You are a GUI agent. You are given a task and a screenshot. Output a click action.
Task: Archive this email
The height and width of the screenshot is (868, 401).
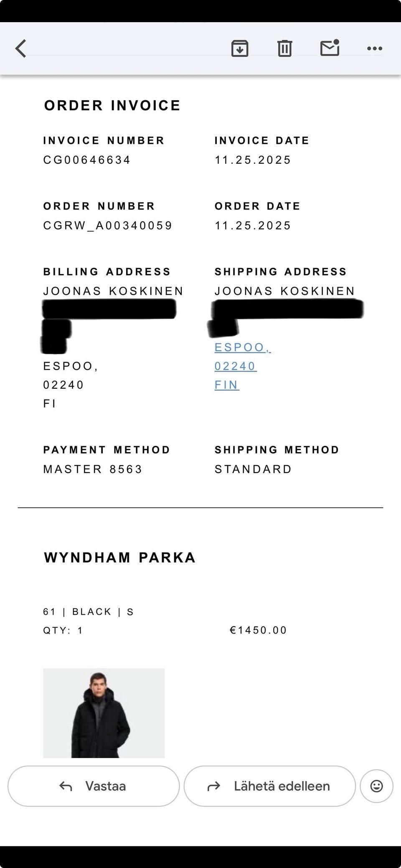pos(240,48)
